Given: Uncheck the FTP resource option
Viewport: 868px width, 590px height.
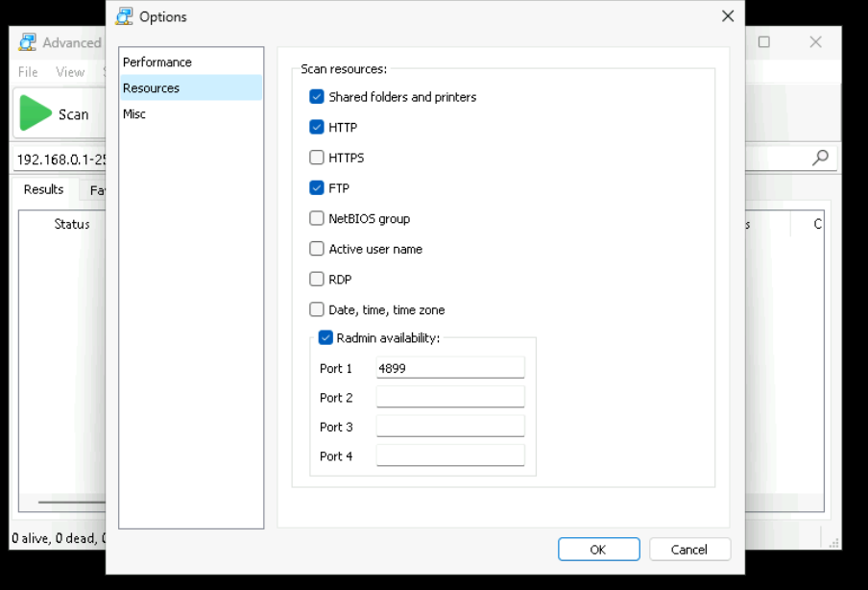Looking at the screenshot, I should (x=317, y=188).
